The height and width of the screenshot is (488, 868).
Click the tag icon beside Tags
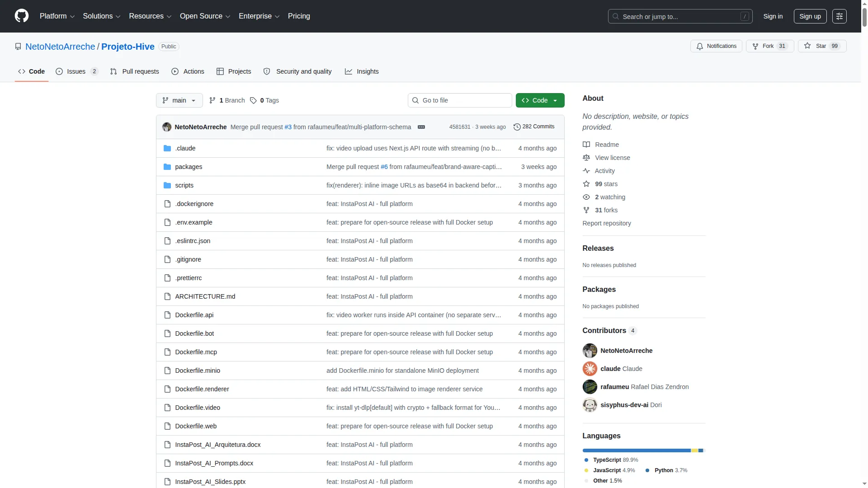(253, 100)
